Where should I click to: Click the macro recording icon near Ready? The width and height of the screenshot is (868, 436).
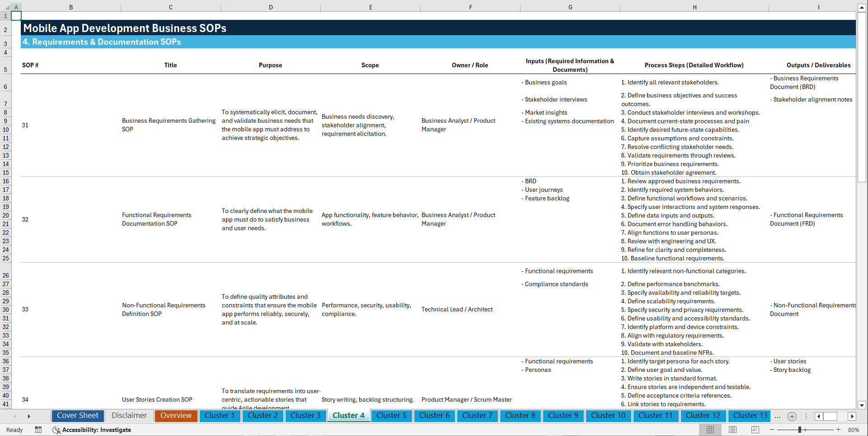tap(38, 430)
